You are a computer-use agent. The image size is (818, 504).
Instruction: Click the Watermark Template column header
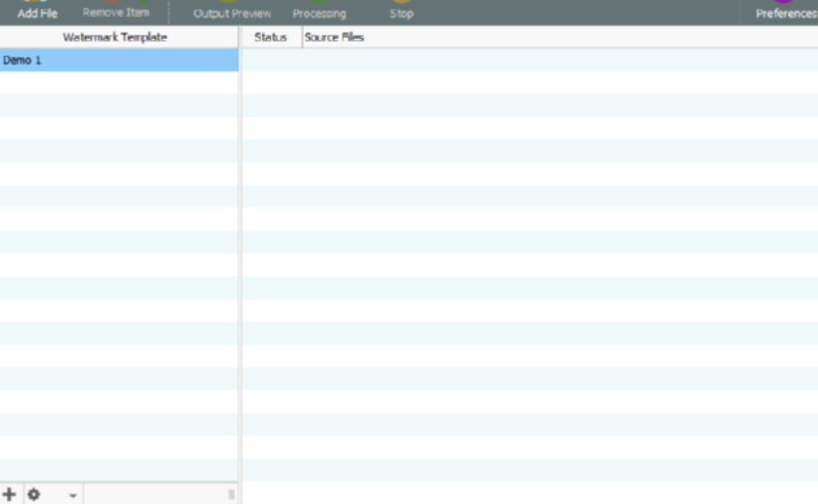pos(119,37)
